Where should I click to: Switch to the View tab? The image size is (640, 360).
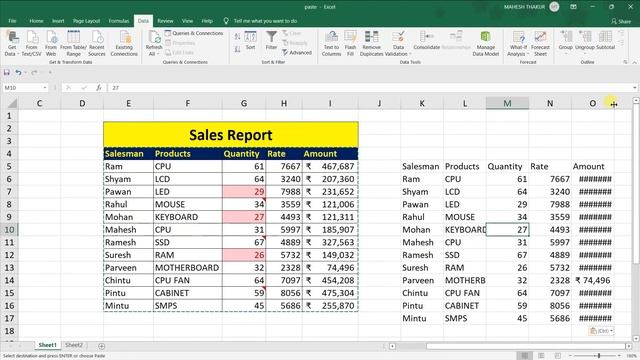[x=187, y=21]
